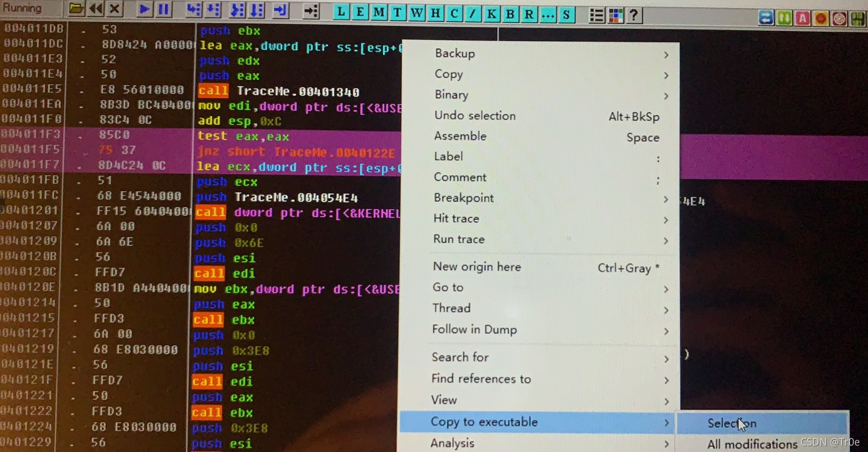Image resolution: width=868 pixels, height=452 pixels.
Task: Click Execute till return icon
Action: (280, 10)
